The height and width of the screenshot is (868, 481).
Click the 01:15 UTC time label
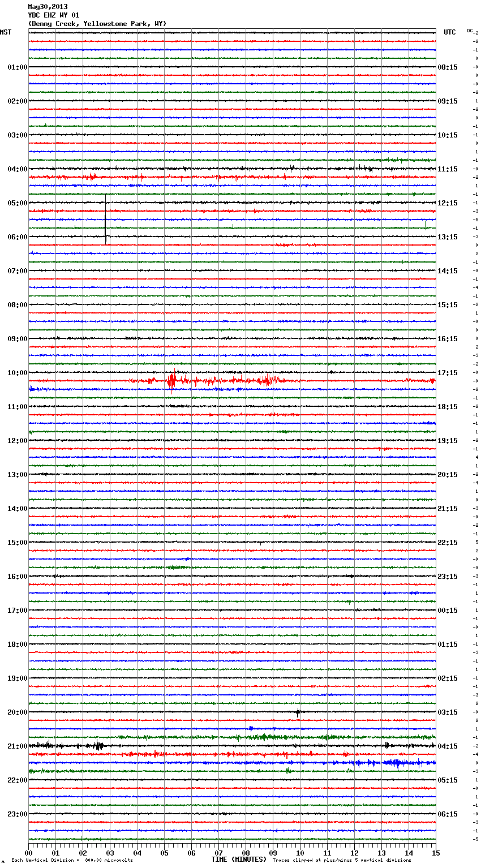[448, 644]
